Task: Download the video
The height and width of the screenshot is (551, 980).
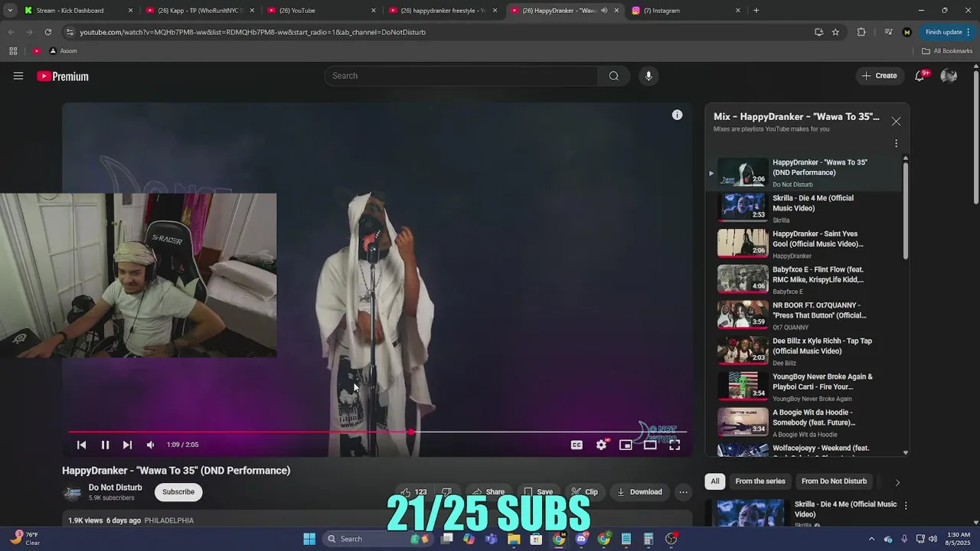Action: 639,492
